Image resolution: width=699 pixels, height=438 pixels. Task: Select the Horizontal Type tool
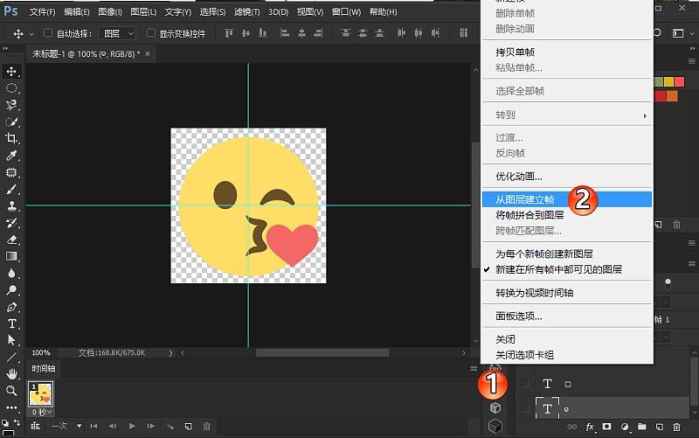coord(12,323)
